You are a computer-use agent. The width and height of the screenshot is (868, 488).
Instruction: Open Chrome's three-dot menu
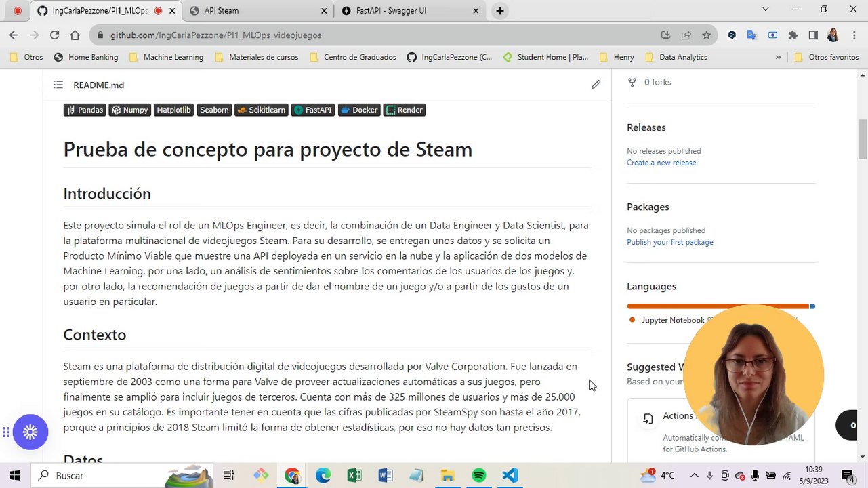[853, 35]
